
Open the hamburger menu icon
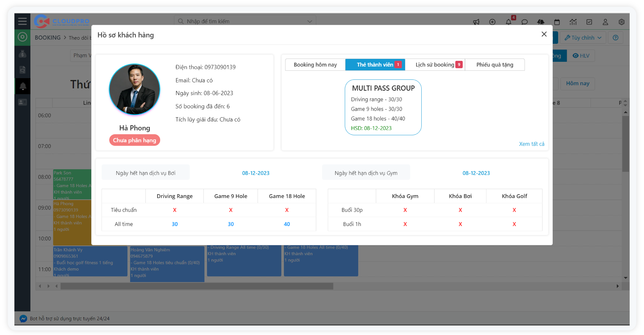pos(22,21)
